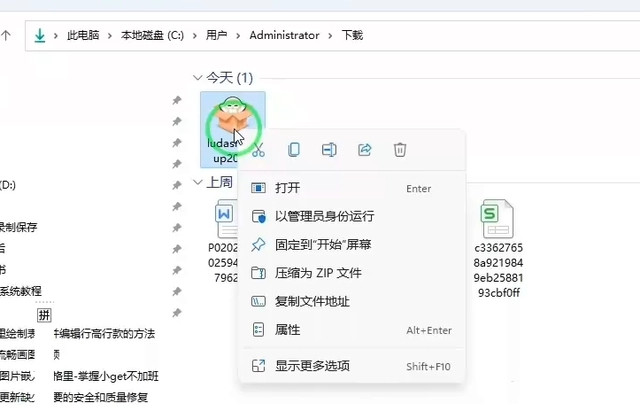Click the 打开 entry's window icon
The image size is (640, 411).
258,188
